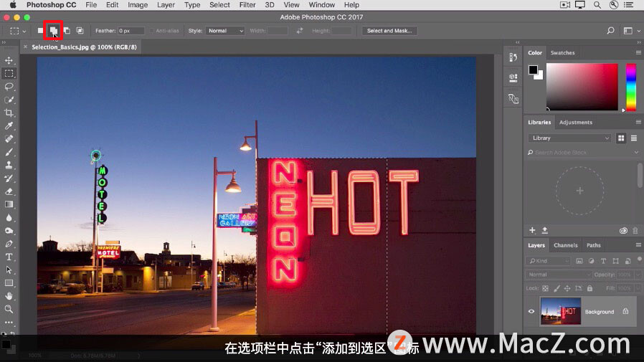
Task: Select the Dodge tool
Action: [x=9, y=231]
